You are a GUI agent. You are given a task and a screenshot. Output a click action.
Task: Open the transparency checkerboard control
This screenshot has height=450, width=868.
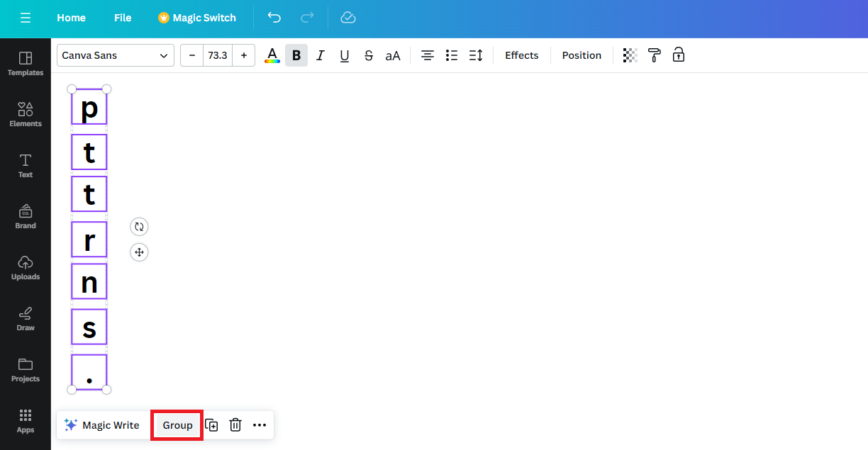pyautogui.click(x=630, y=55)
